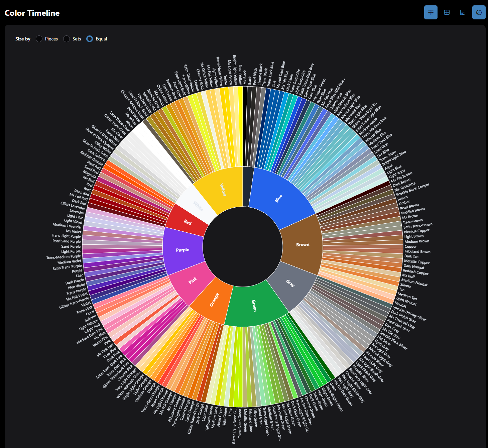488x448 pixels.
Task: Click the 'Metallic Copper' outer label
Action: coord(417,262)
